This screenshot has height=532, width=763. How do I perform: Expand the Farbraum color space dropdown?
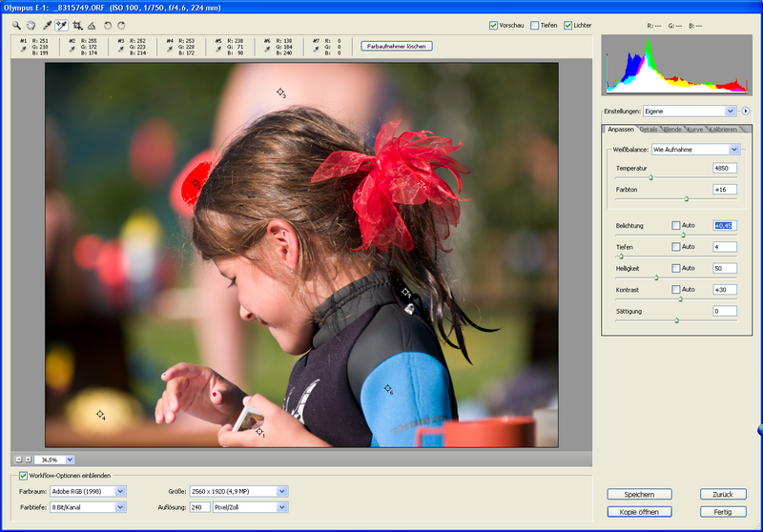tap(120, 492)
